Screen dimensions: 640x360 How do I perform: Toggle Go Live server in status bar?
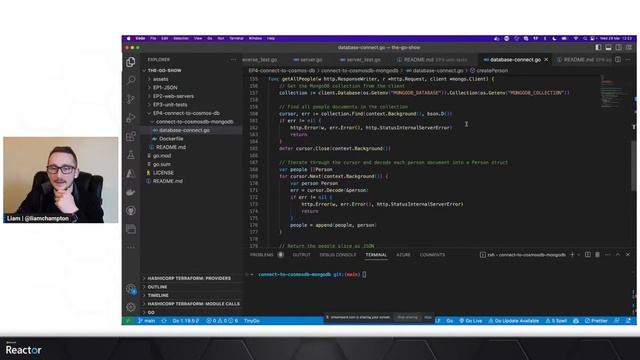471,321
